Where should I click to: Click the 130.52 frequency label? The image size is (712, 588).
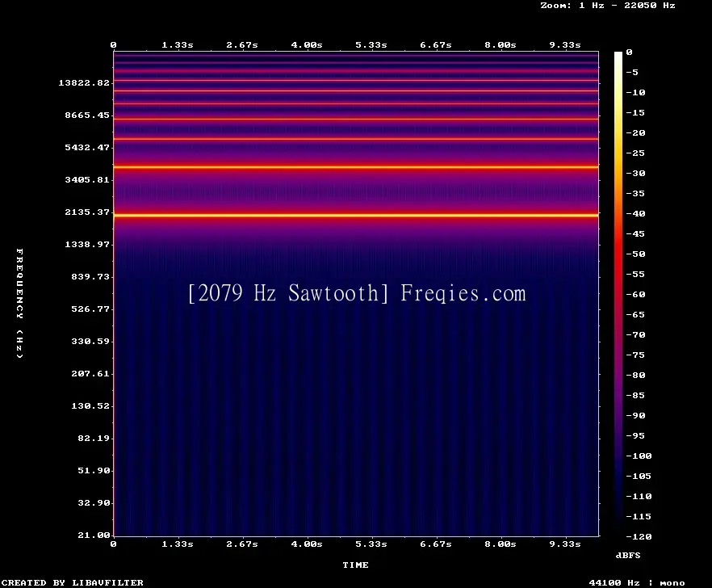[90, 405]
